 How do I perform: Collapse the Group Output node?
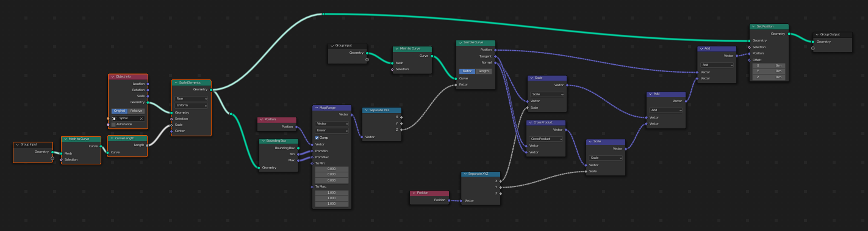[x=817, y=35]
